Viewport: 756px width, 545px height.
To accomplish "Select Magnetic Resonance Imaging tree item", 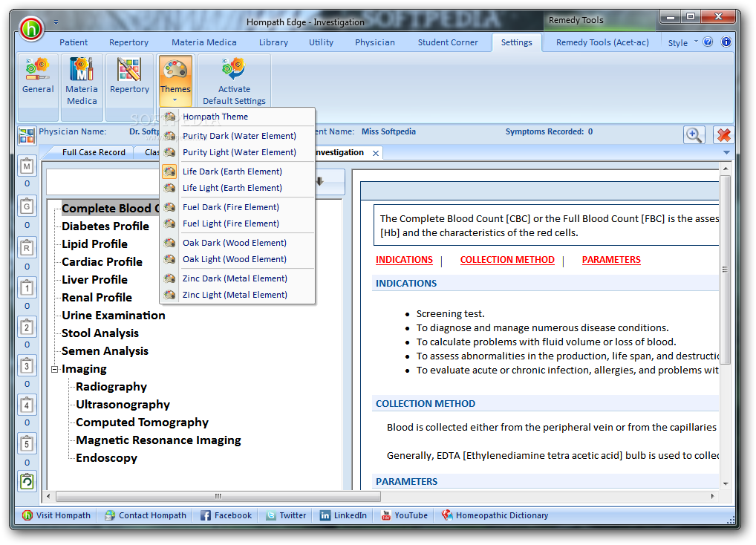I will 158,440.
